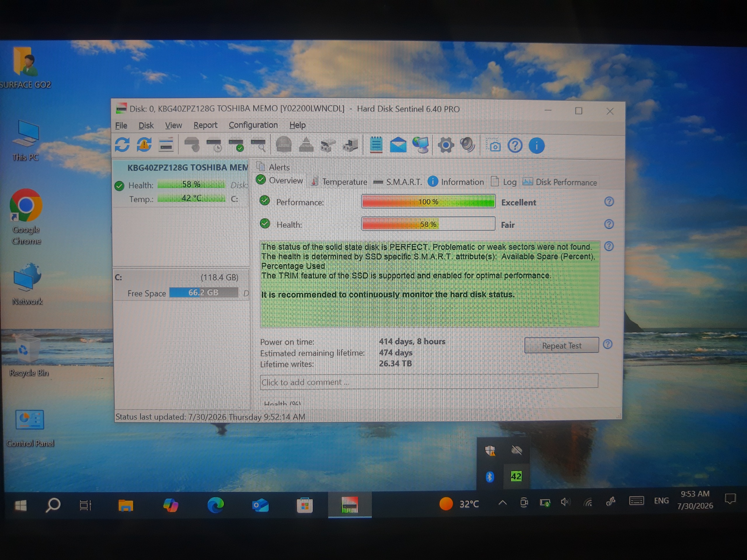Click the Hard Disk Sentinel taskbar icon
The image size is (747, 560).
click(350, 505)
